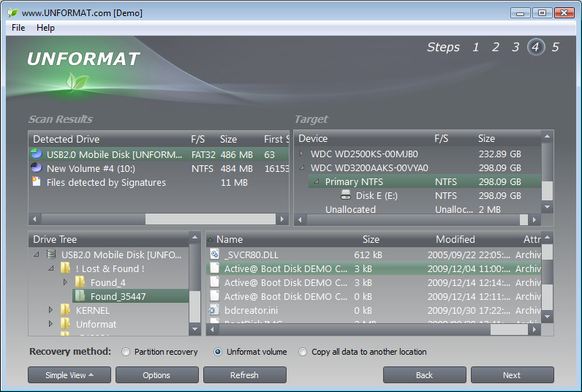The image size is (582, 392).
Task: Collapse the Primary NTFS partition node
Action: tap(317, 181)
